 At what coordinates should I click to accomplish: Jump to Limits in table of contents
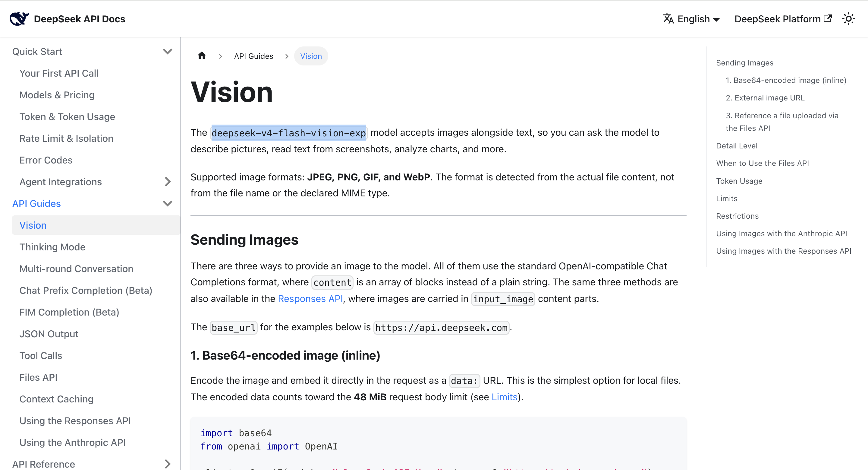[x=726, y=198]
